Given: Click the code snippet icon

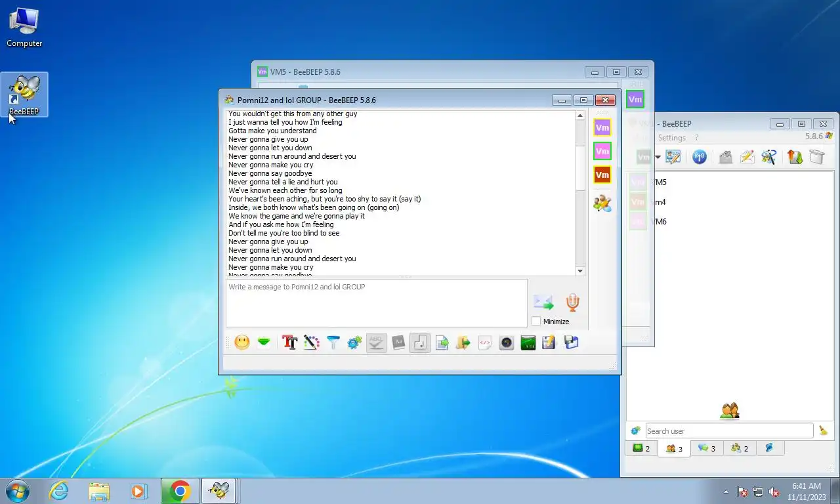Looking at the screenshot, I should [485, 343].
